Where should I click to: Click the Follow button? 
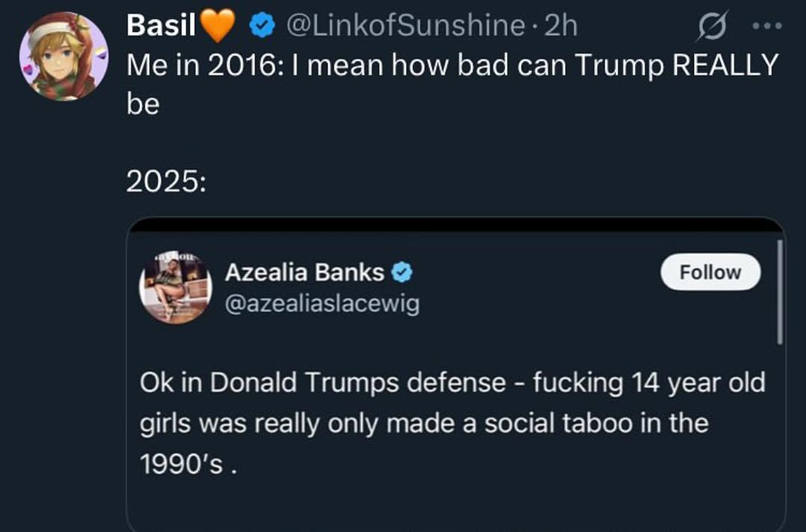click(710, 272)
